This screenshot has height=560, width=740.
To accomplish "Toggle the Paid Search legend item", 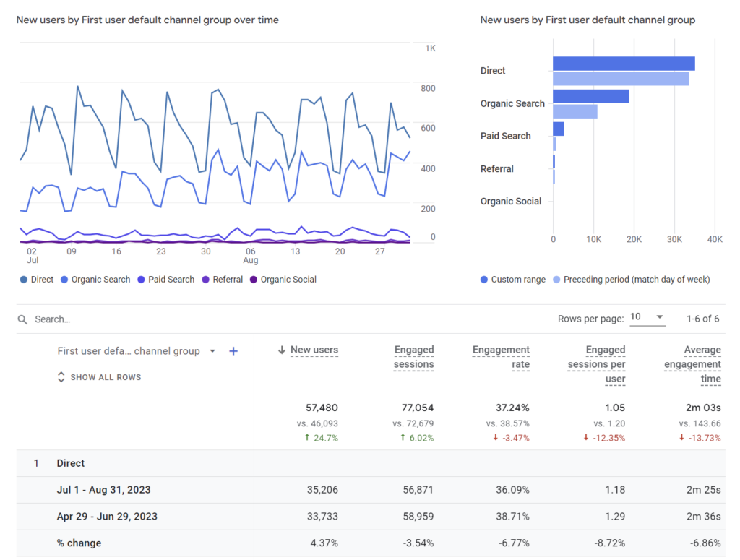I will point(166,280).
